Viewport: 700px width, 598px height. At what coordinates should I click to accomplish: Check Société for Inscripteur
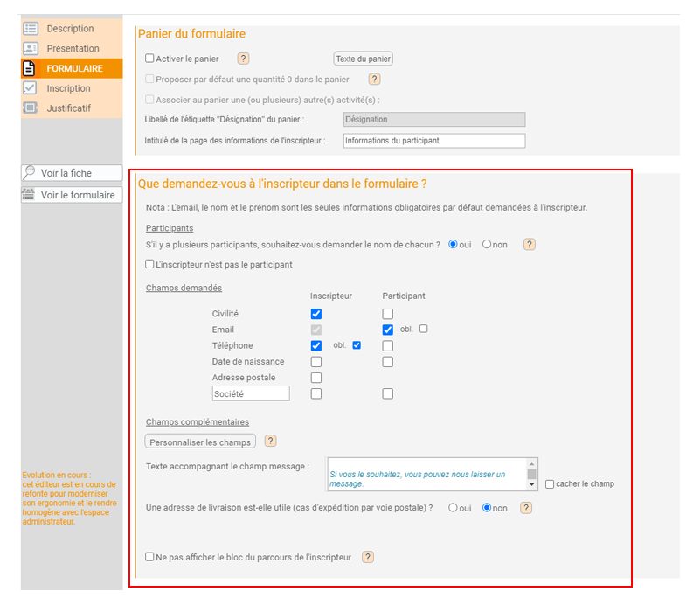click(316, 394)
